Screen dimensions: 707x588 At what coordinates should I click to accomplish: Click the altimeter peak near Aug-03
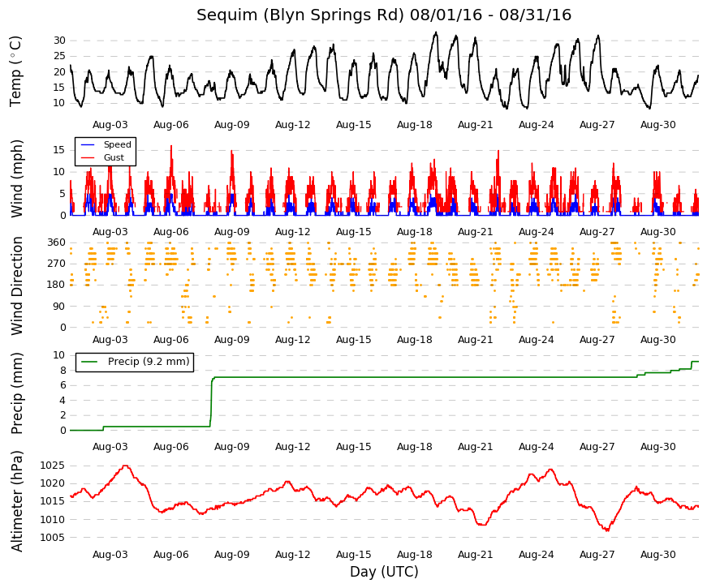coord(126,466)
